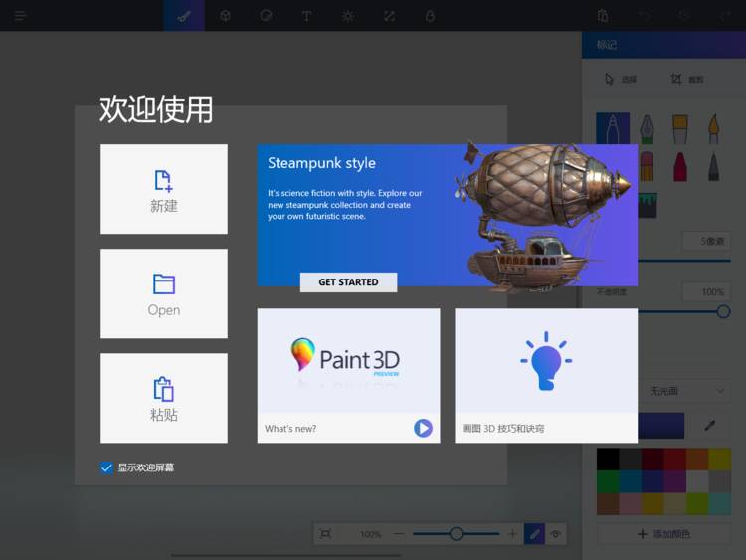
Task: Select the Pixel pen brush
Action: click(713, 166)
